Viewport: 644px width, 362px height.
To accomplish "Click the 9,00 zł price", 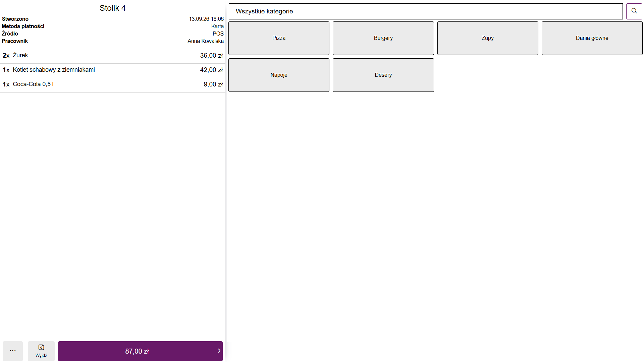I will click(x=213, y=84).
